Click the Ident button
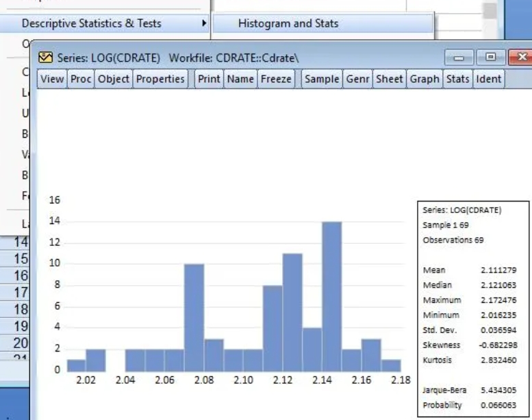The image size is (532, 420). [x=488, y=79]
